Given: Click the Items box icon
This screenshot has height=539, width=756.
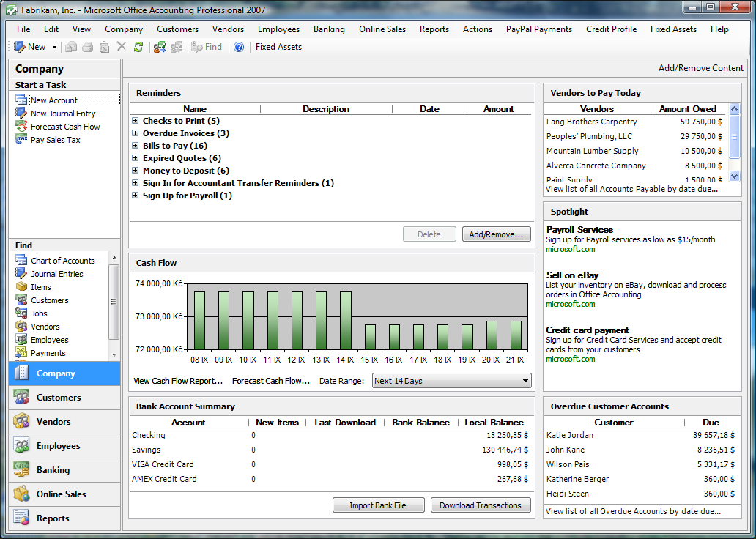Looking at the screenshot, I should coord(21,286).
